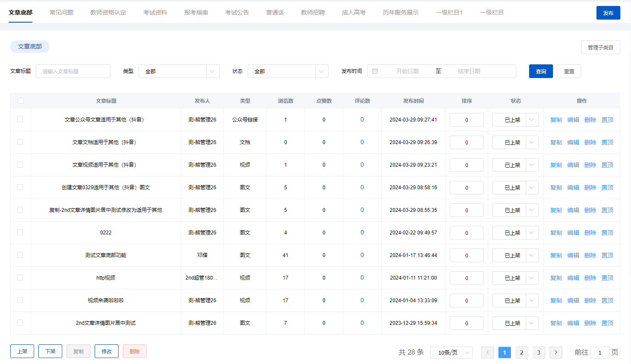Open the 类型 filter dropdown
The height and width of the screenshot is (364, 631).
point(179,71)
